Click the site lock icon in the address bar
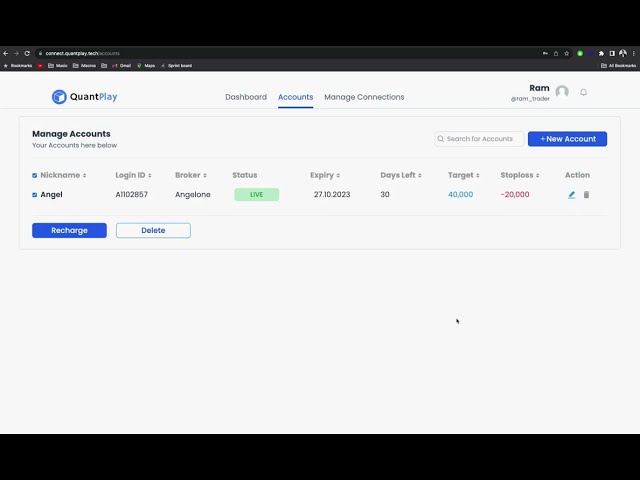This screenshot has height=480, width=640. point(40,53)
